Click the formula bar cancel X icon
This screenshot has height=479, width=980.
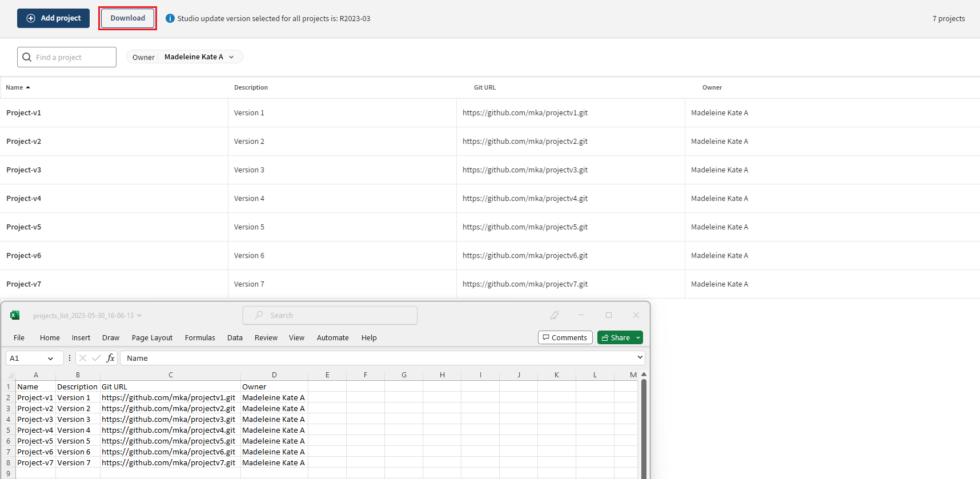coord(83,358)
